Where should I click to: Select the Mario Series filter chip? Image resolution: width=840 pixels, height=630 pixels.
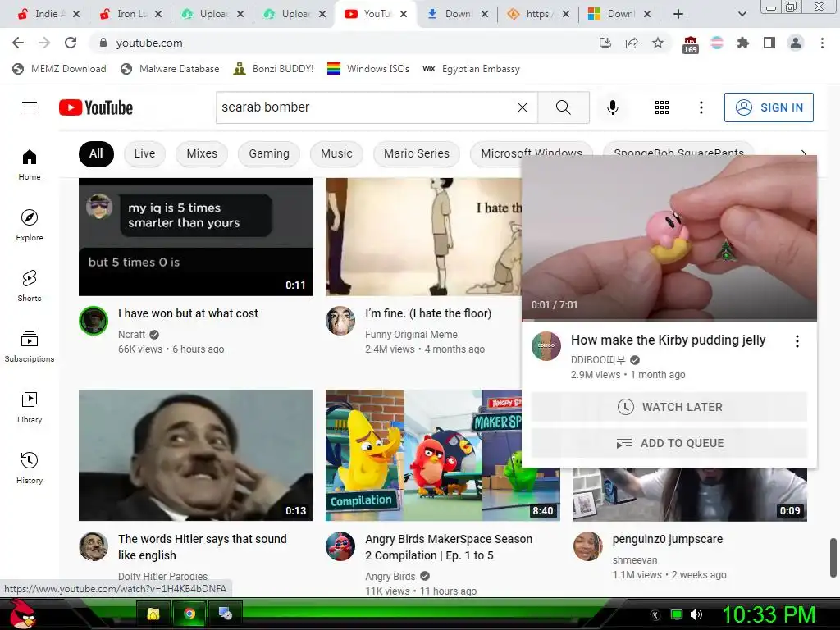416,153
